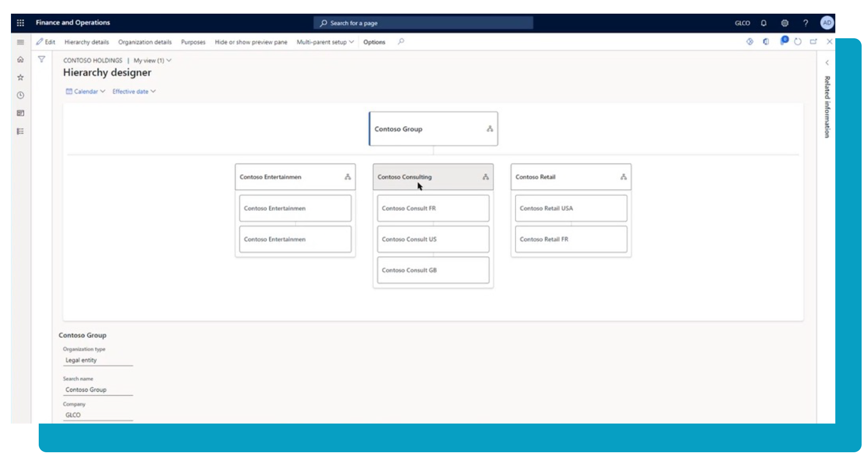This screenshot has height=470, width=868.
Task: Open Favorites star in sidebar
Action: (21, 77)
